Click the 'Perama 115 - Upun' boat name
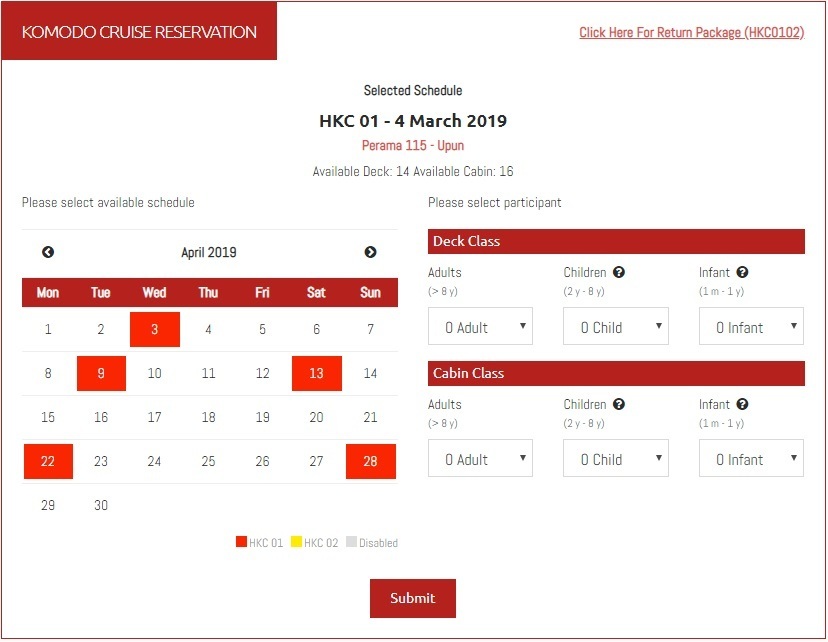828x642 pixels. click(x=413, y=146)
